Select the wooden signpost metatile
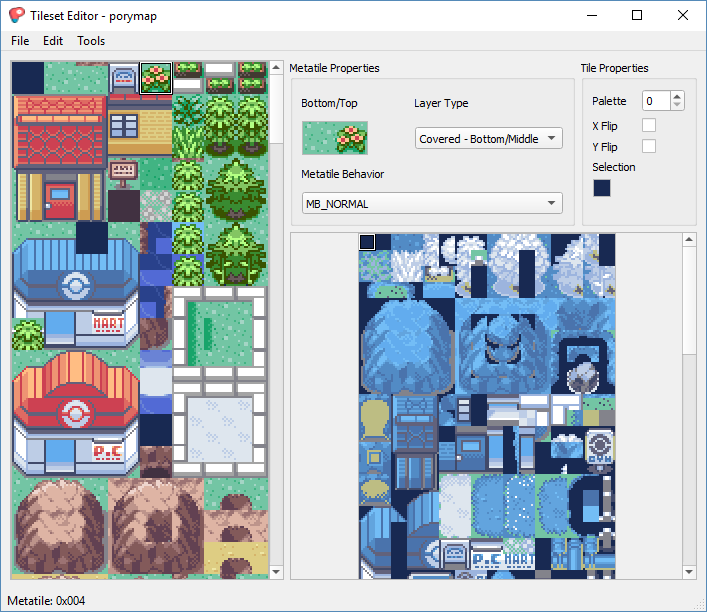This screenshot has height=612, width=707. point(124,174)
